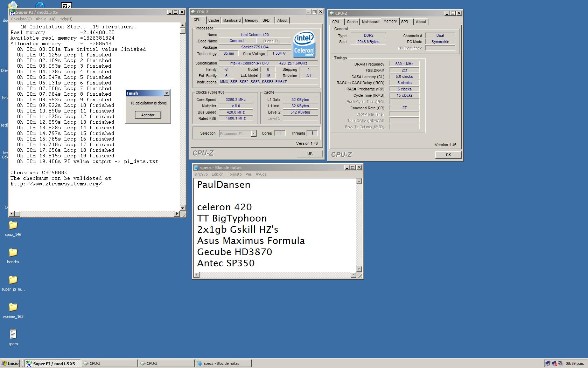Select the CPU tab in first CPU-Z window

coord(197,20)
